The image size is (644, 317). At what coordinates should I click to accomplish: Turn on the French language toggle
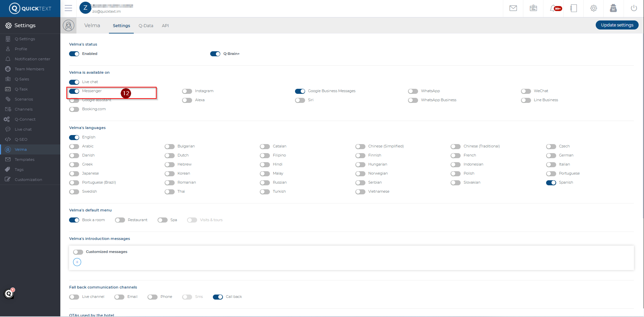pos(456,155)
